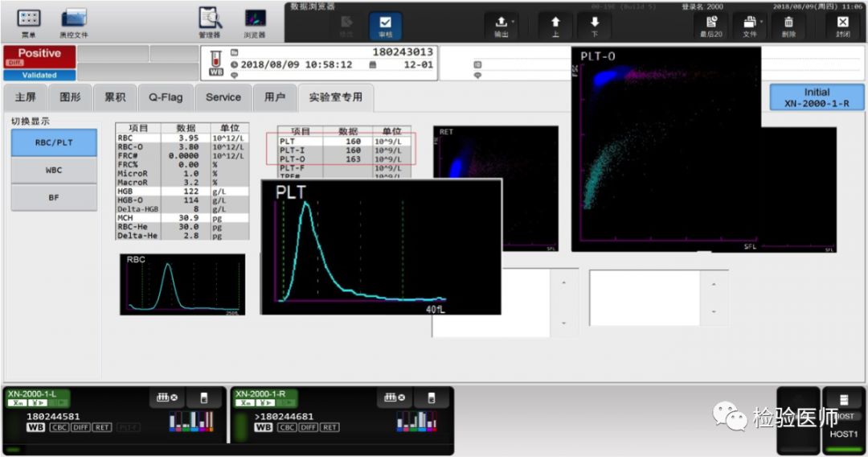The height and width of the screenshot is (457, 868).
Task: Click the 删除 delete trash icon
Action: (x=789, y=26)
